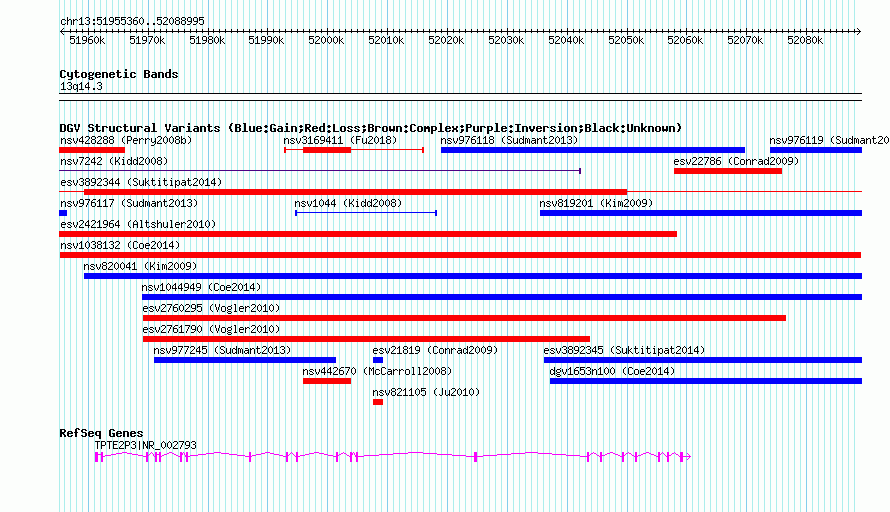Click the DGV Structural Variants track title
The image size is (890, 512).
370,128
